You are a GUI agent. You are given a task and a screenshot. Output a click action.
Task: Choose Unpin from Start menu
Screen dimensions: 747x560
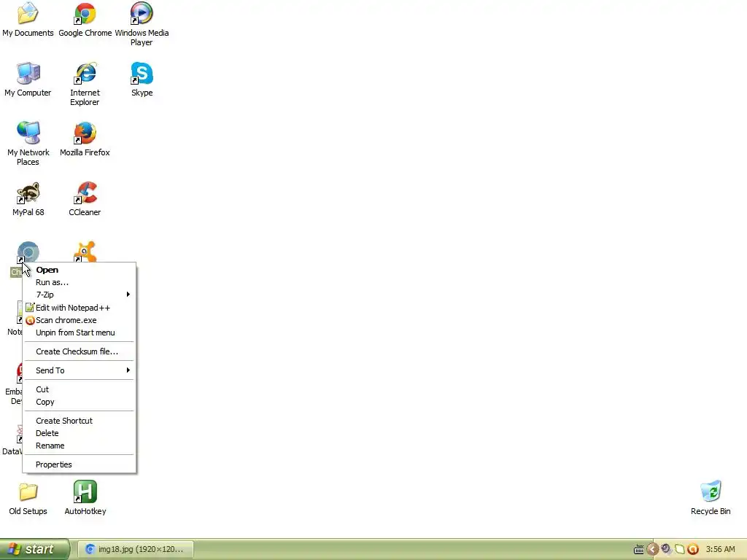tap(79, 332)
